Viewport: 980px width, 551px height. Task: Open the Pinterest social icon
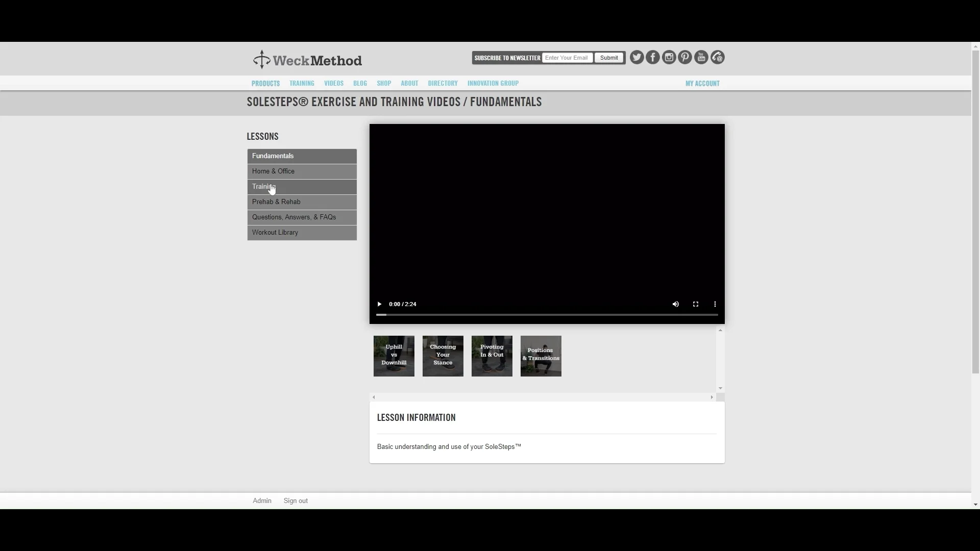(x=685, y=57)
